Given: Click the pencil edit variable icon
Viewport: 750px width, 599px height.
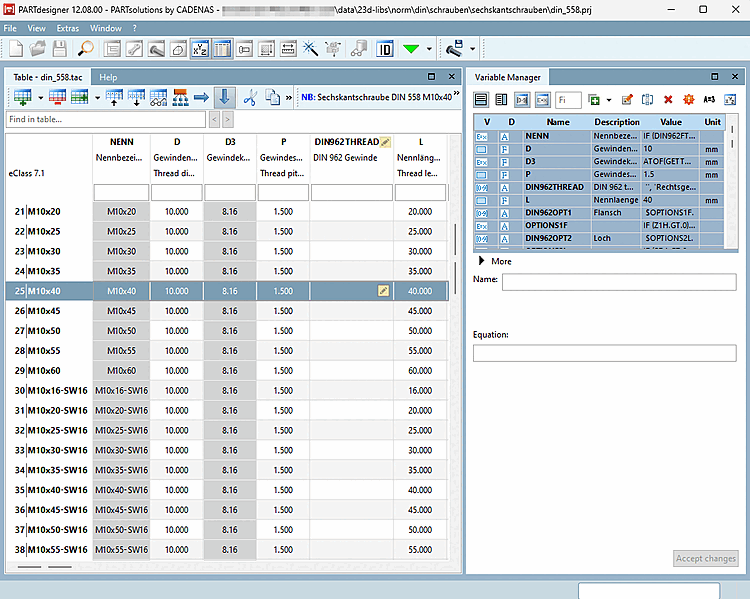Looking at the screenshot, I should pyautogui.click(x=627, y=100).
